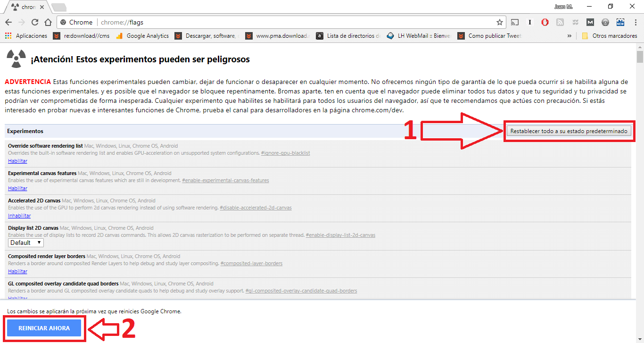This screenshot has height=343, width=644.
Task: Click the gear extension icon
Action: [x=605, y=22]
